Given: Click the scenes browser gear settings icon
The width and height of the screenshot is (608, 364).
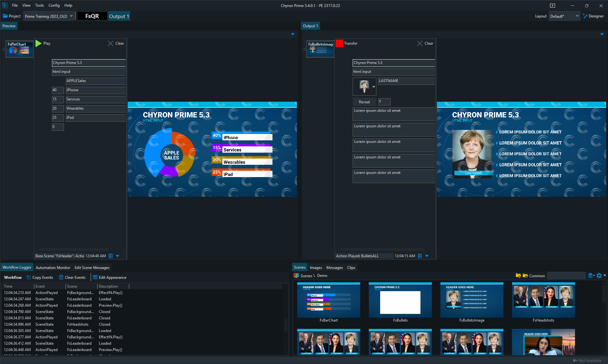Looking at the screenshot, I should click(599, 276).
